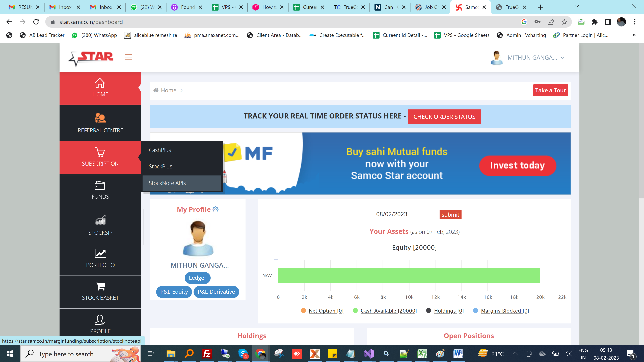Open the P&L-Derivative report
The width and height of the screenshot is (644, 362).
pyautogui.click(x=216, y=292)
